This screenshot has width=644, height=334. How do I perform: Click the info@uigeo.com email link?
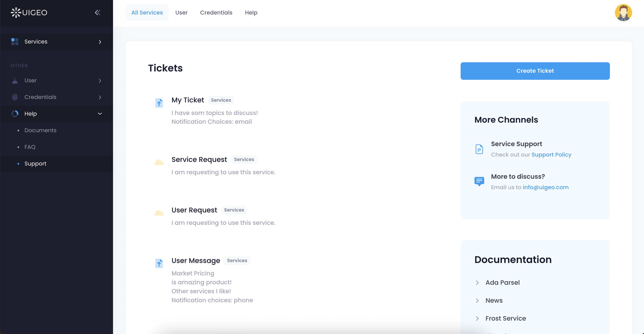tap(545, 187)
